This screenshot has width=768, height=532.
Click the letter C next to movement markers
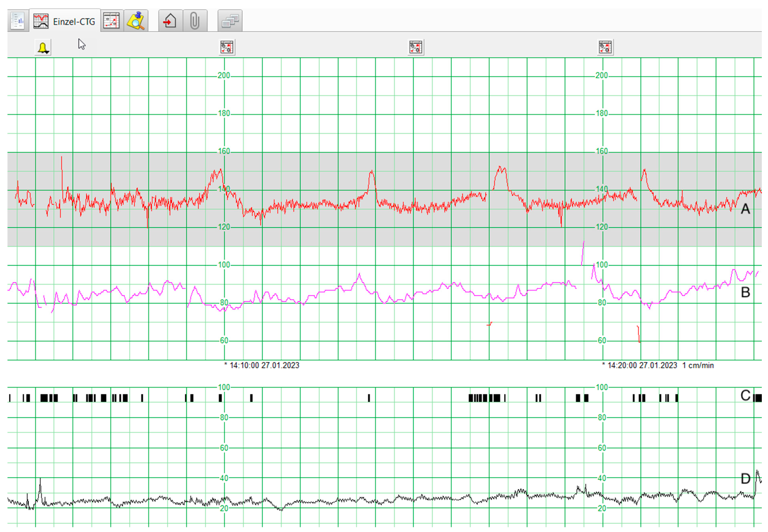pos(745,396)
